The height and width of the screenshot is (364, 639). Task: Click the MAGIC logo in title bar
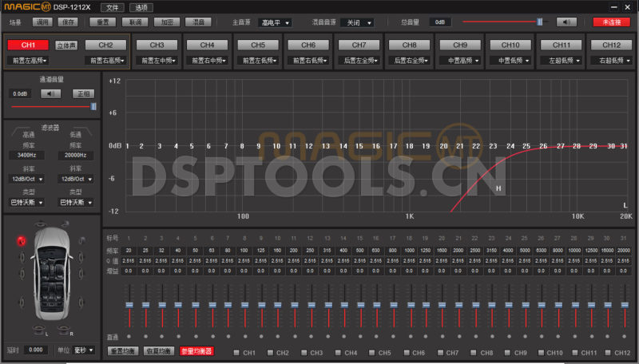[22, 6]
